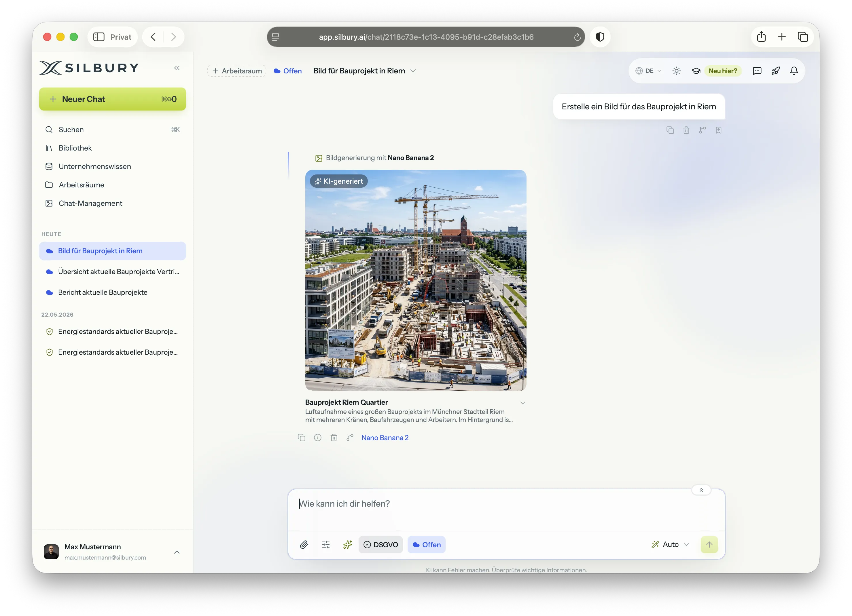
Task: Open privacy shield report
Action: point(600,37)
